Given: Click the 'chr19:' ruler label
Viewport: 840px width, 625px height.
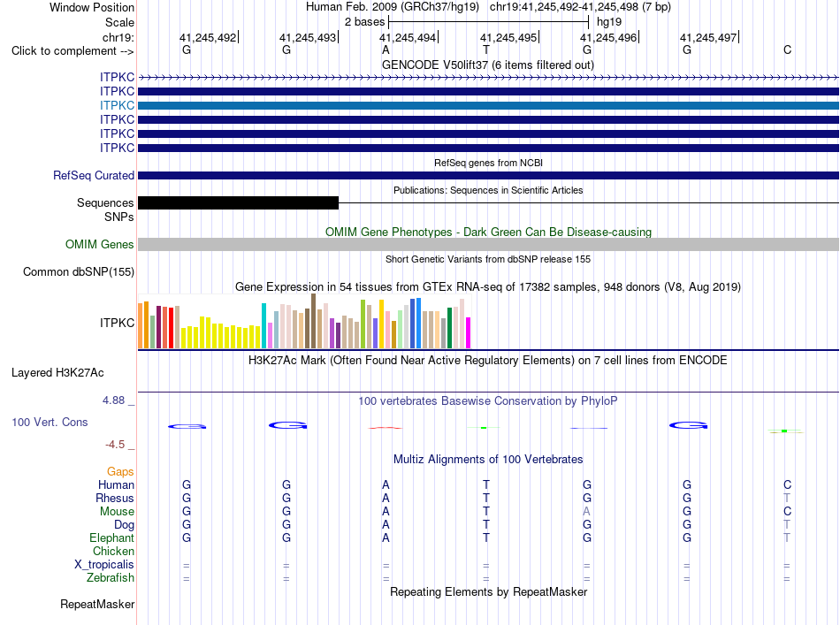Looking at the screenshot, I should tap(118, 37).
